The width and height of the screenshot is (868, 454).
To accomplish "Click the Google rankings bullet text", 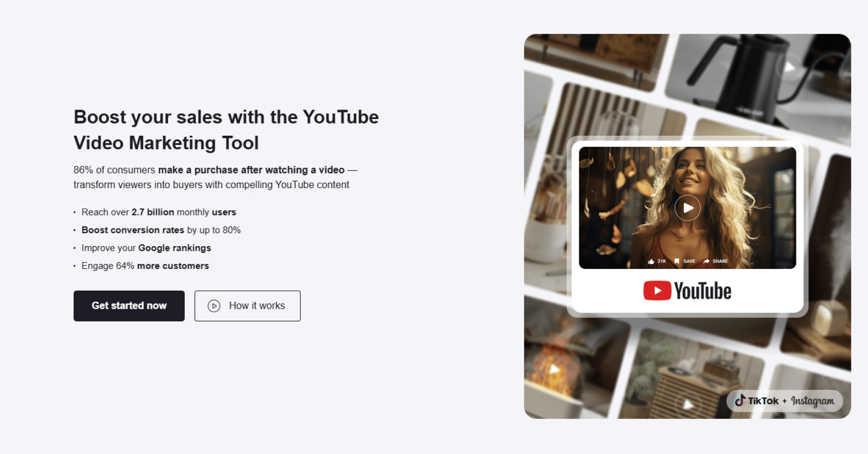I will (174, 248).
